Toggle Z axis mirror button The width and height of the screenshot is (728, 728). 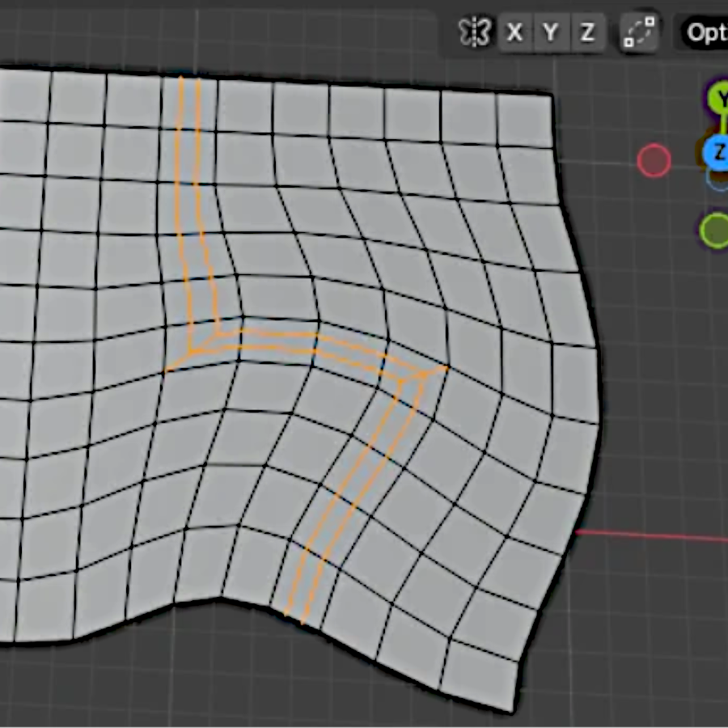(x=587, y=33)
